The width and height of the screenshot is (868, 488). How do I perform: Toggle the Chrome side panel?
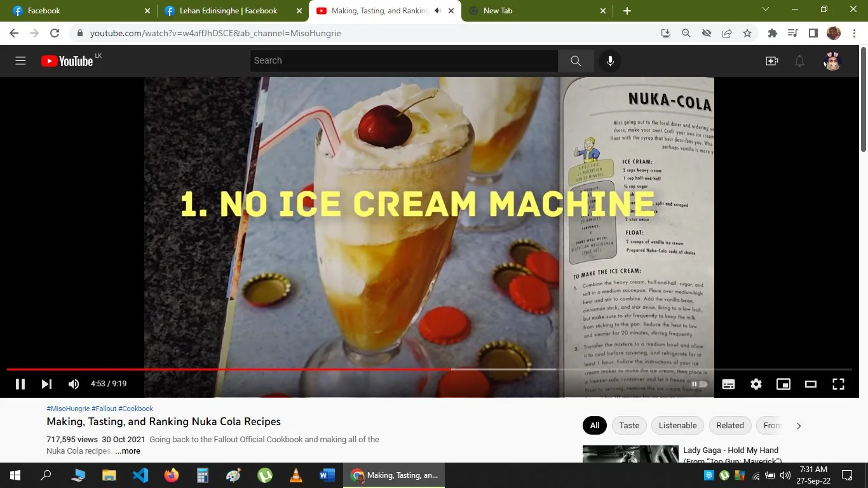click(x=813, y=33)
